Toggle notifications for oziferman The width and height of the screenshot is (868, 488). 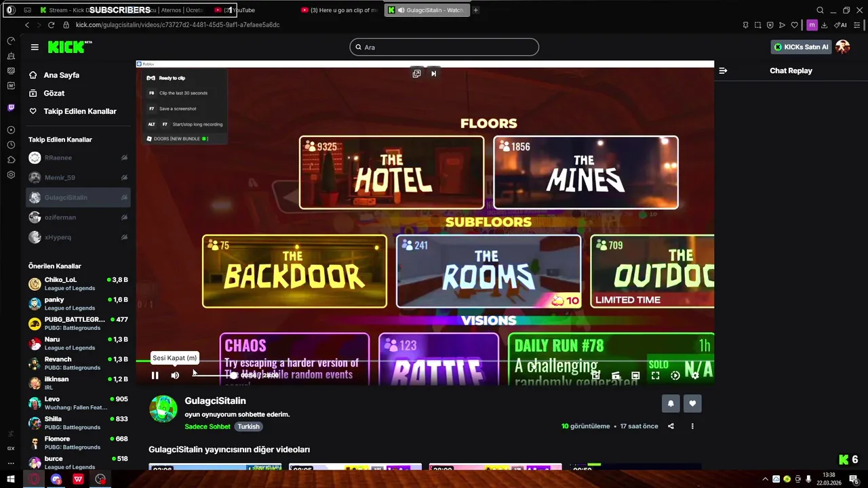pyautogui.click(x=124, y=218)
